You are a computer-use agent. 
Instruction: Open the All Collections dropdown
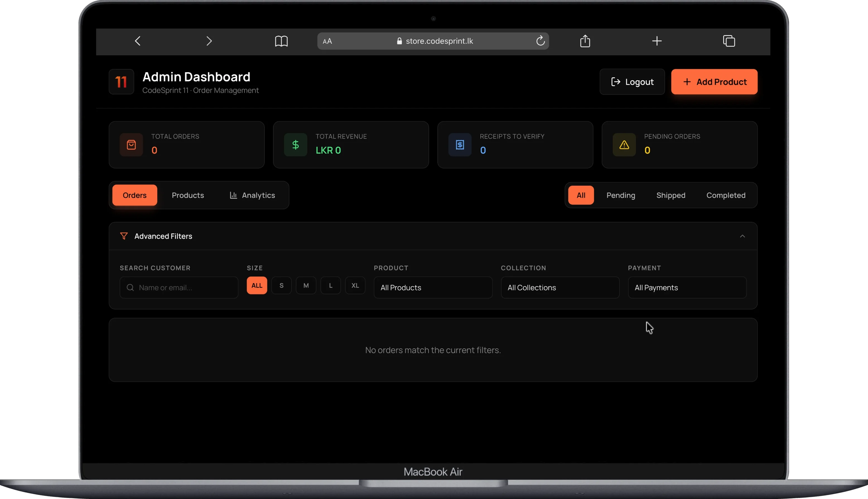(x=560, y=287)
